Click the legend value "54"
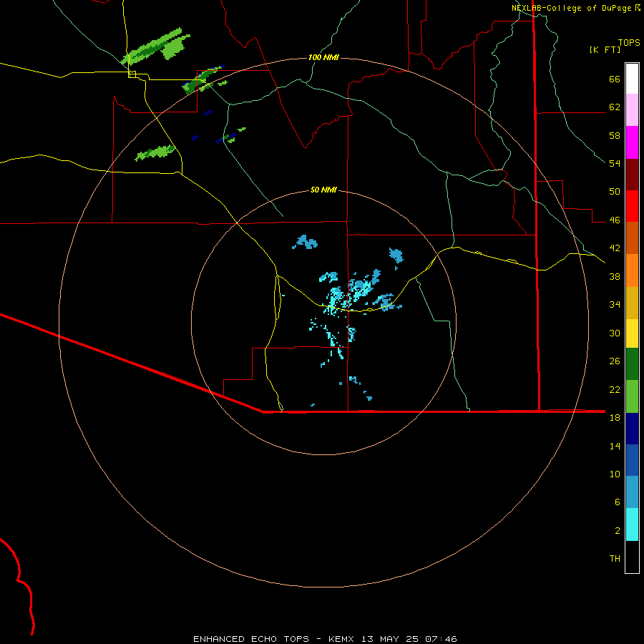 coord(615,163)
